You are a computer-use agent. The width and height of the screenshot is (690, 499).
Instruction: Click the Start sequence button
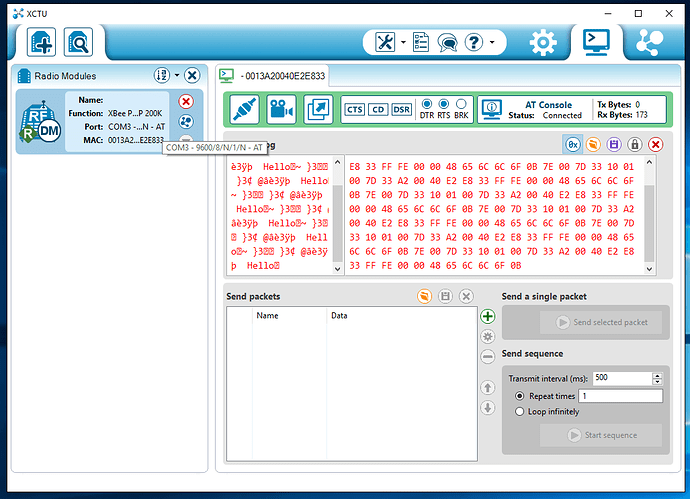(x=601, y=435)
